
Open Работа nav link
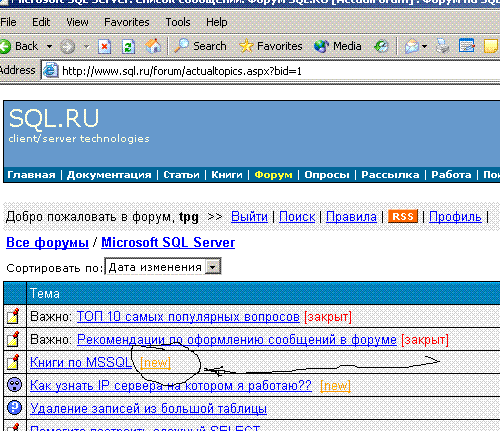click(451, 175)
